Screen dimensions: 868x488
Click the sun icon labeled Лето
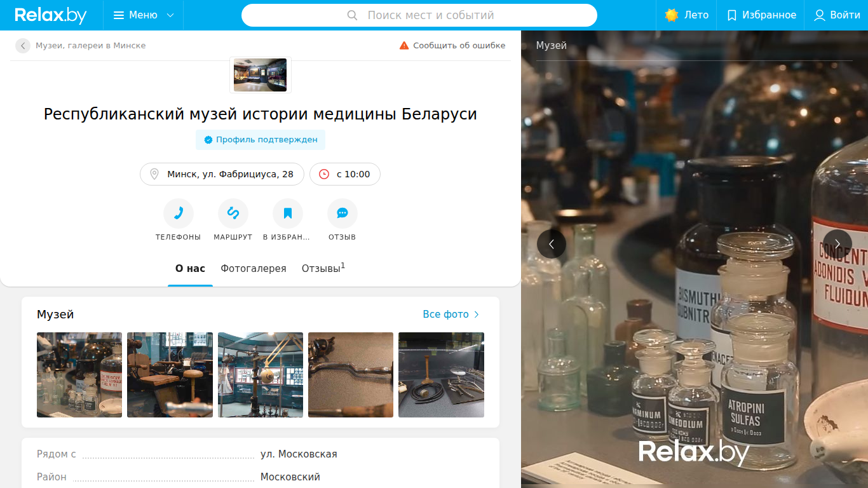672,15
